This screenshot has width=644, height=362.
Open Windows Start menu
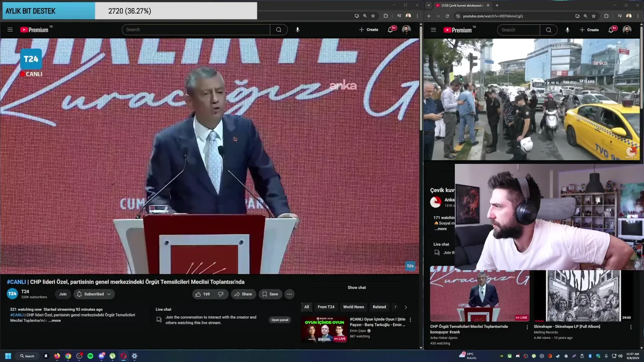tap(8, 356)
